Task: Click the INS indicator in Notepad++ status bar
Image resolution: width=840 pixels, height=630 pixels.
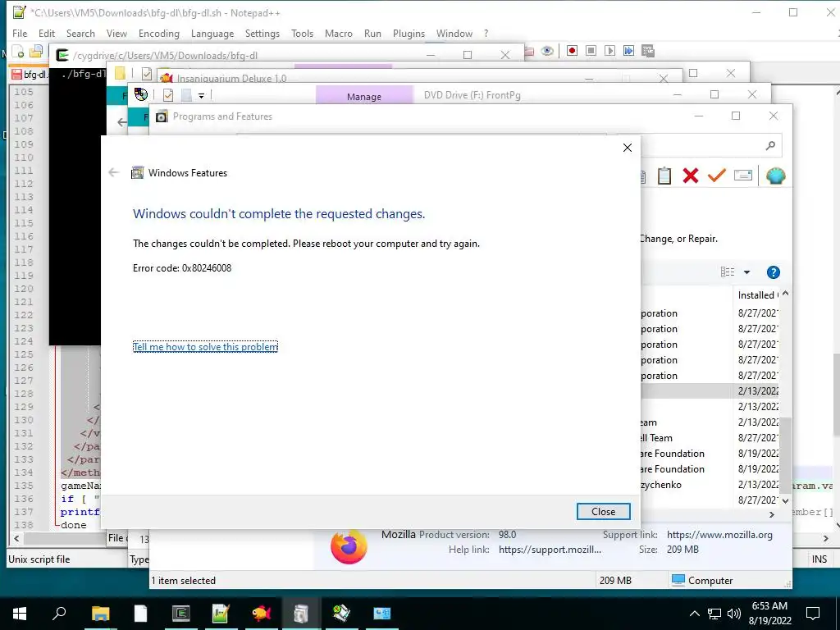Action: pyautogui.click(x=819, y=559)
